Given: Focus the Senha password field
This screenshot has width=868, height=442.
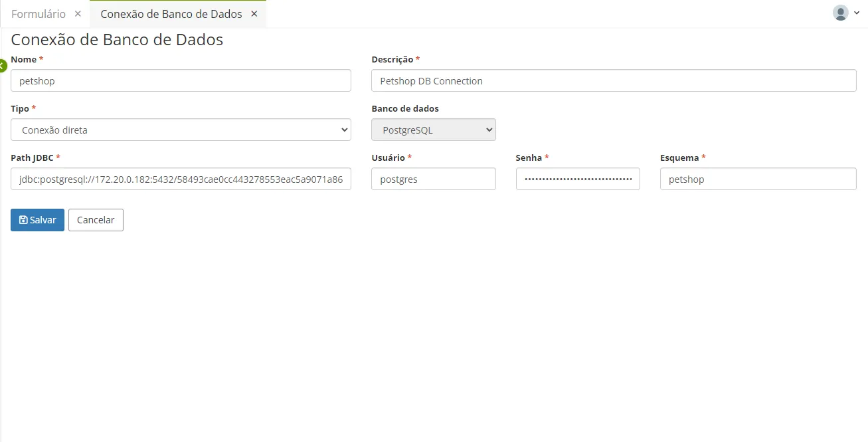Looking at the screenshot, I should click(578, 179).
